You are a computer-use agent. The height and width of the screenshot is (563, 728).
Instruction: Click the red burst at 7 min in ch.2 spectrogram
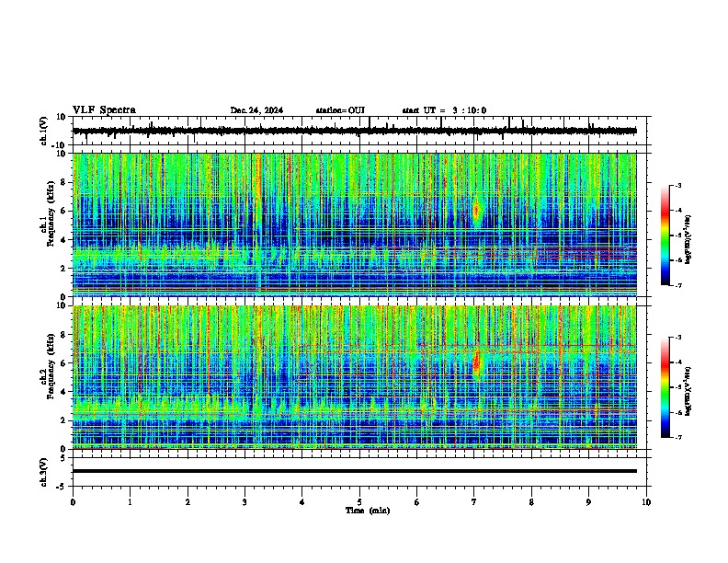(x=476, y=363)
